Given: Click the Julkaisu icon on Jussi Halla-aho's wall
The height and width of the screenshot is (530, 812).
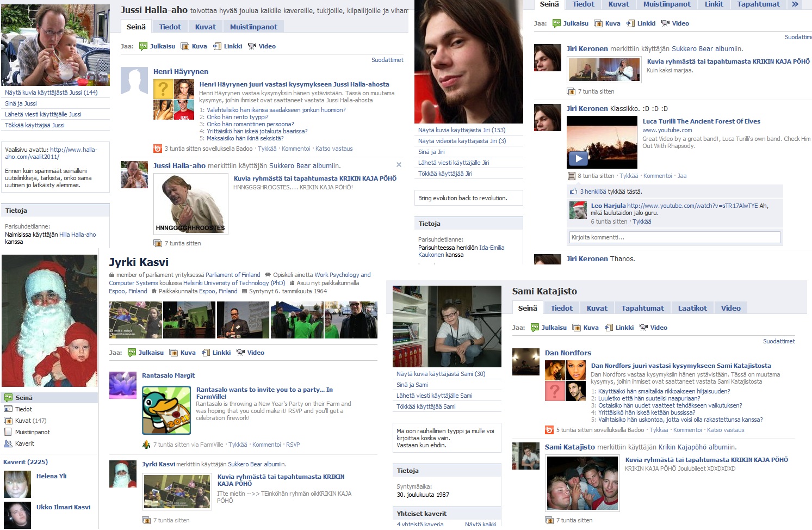Looking at the screenshot, I should point(143,46).
